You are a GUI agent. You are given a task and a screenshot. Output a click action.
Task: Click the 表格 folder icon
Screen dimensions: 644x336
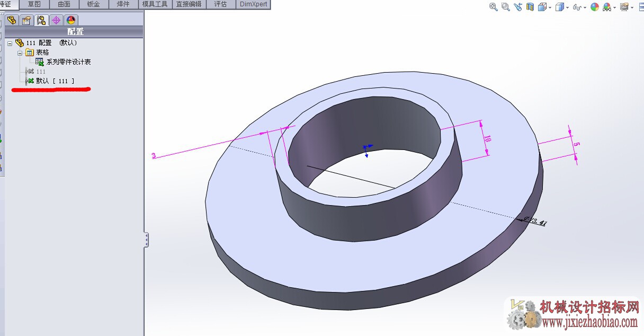[x=30, y=52]
